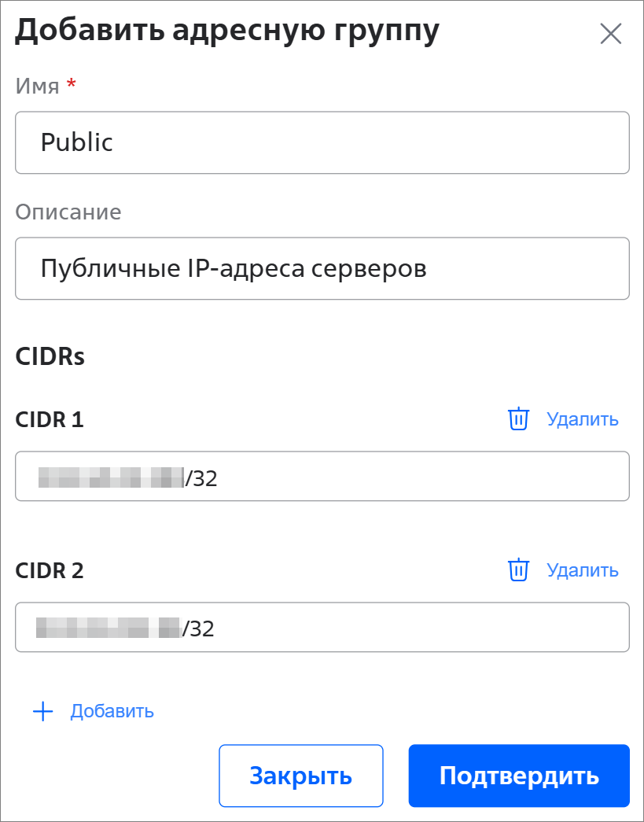Click the plus icon to add CIDR
The height and width of the screenshot is (822, 644).
[x=42, y=712]
